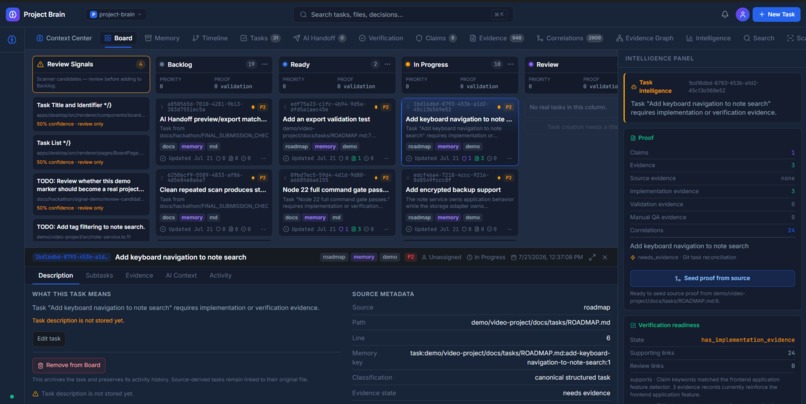The height and width of the screenshot is (404, 806).
Task: Switch to the Verification tab
Action: pos(381,38)
